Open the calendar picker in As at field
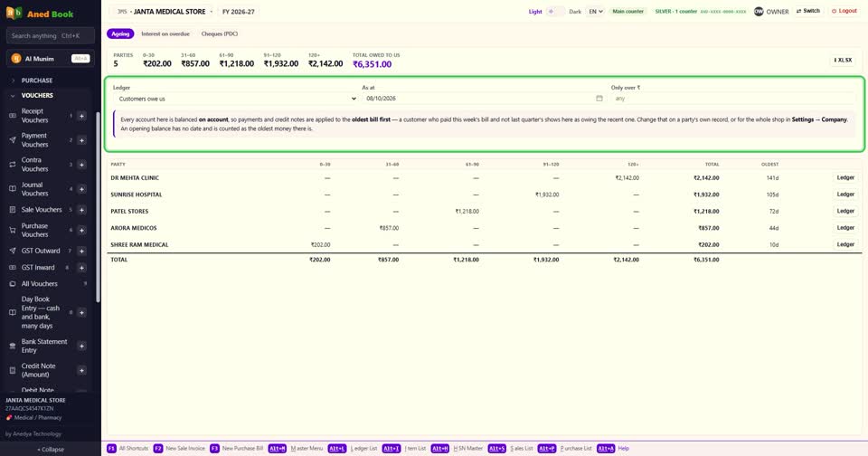 click(599, 98)
